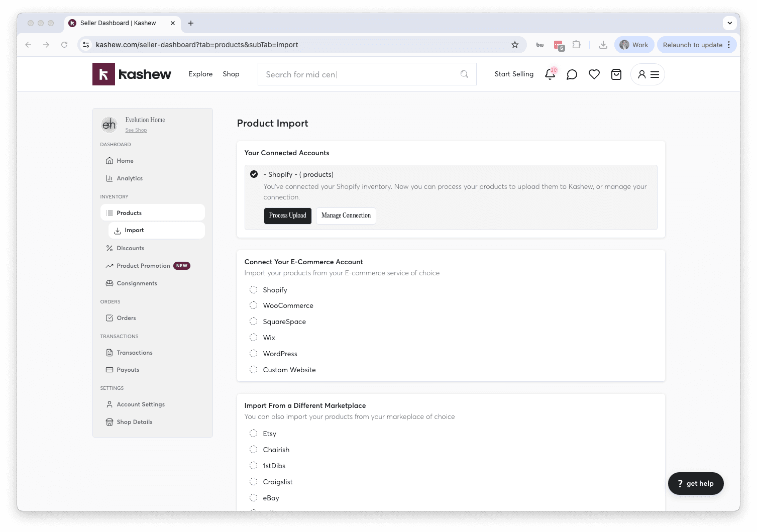This screenshot has height=532, width=757.
Task: Open the site information icon in address bar
Action: point(86,45)
